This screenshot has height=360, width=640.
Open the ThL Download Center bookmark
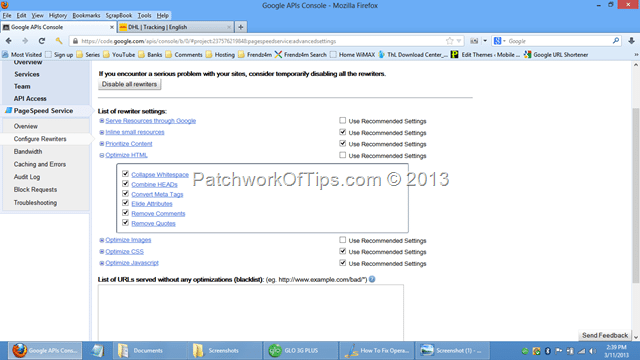pyautogui.click(x=413, y=54)
